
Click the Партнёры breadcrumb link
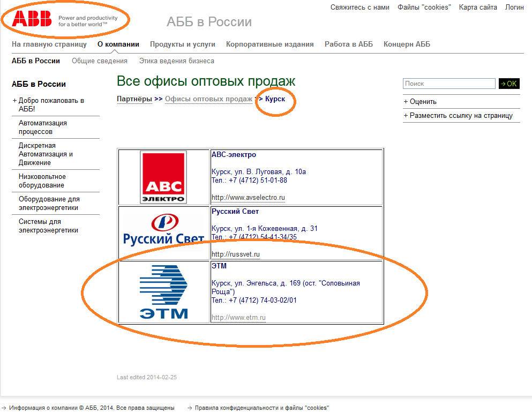pos(134,99)
